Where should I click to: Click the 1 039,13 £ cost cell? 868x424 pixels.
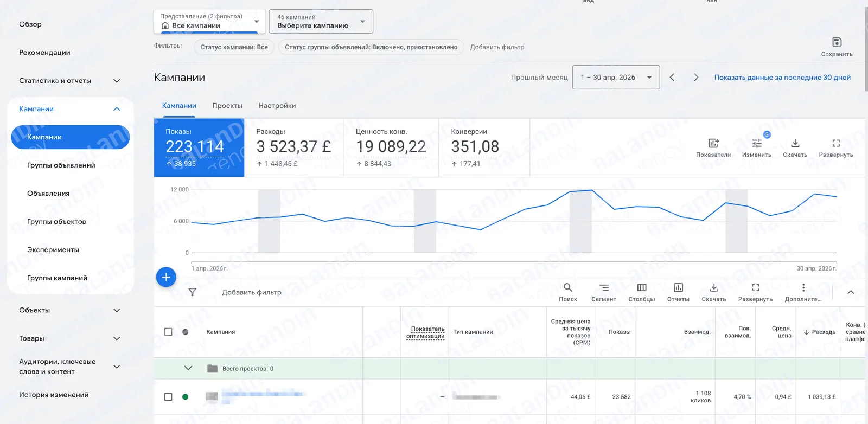[821, 397]
